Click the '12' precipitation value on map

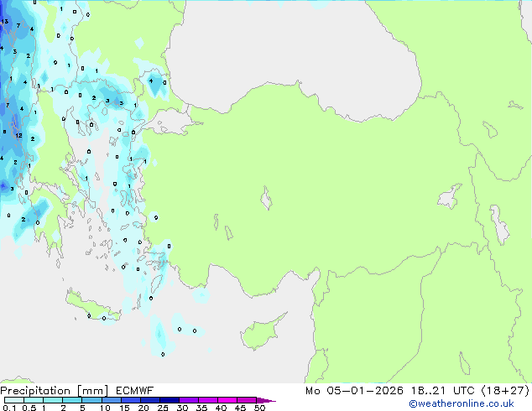18,135
